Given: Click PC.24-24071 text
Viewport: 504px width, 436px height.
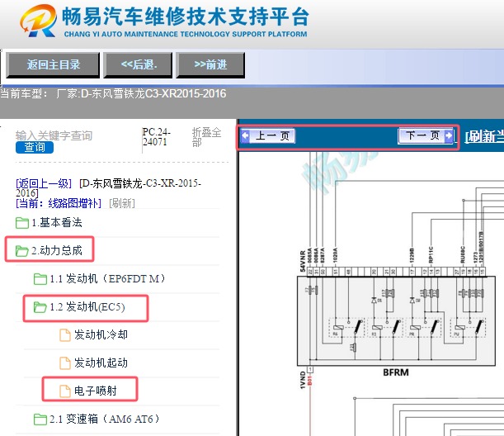Looking at the screenshot, I should pos(157,137).
